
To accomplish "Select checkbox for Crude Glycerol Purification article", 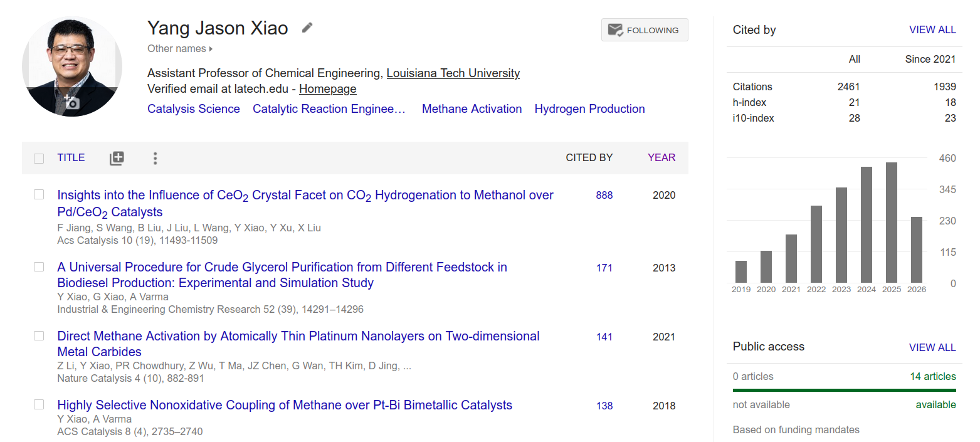I will (39, 267).
